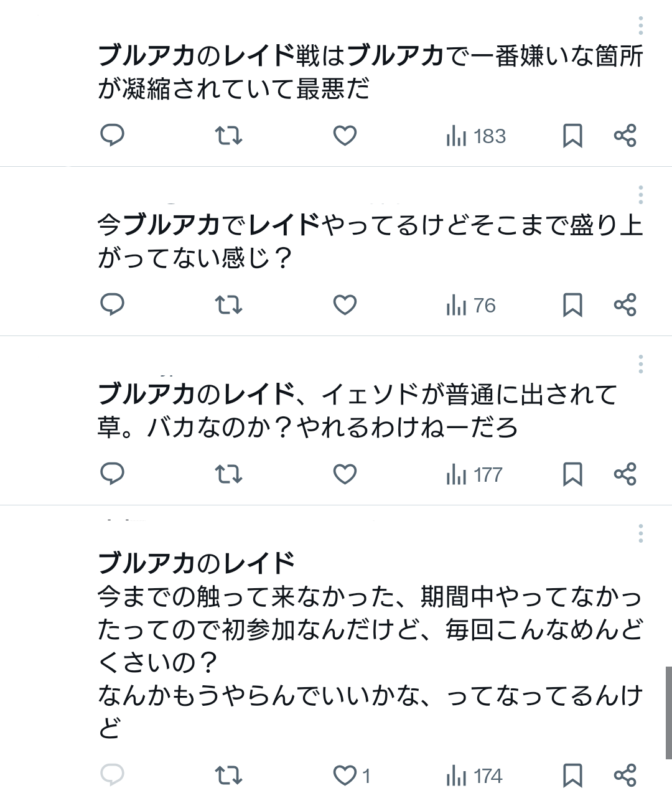Repost the tweet with 76 views
Screen dimensions: 672x806
coord(228,305)
